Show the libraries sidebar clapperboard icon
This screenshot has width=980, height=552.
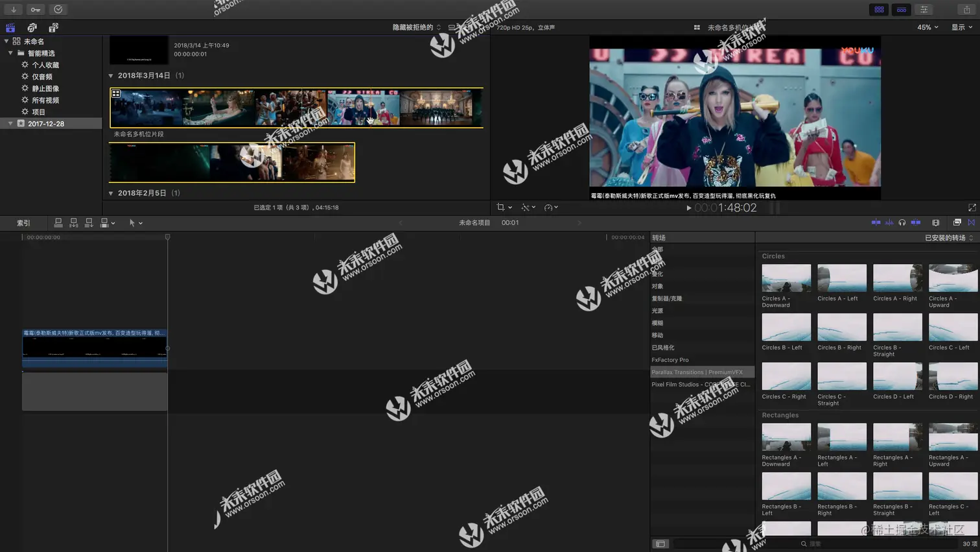click(x=10, y=27)
